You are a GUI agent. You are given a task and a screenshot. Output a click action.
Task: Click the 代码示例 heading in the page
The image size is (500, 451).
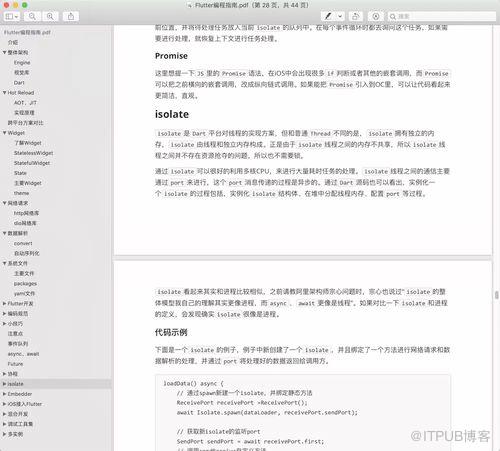pos(171,332)
